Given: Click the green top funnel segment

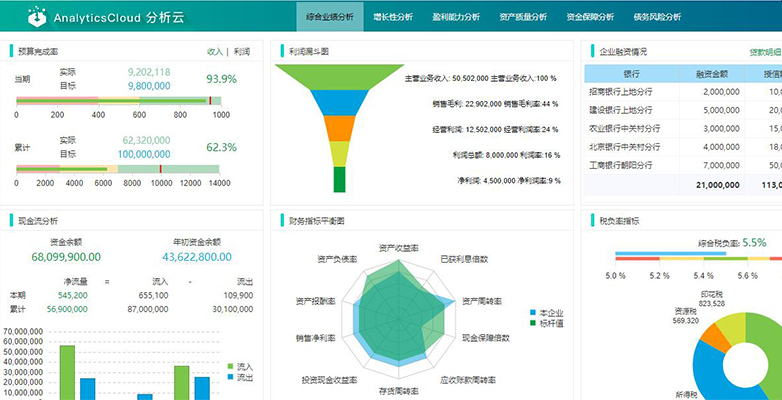Looking at the screenshot, I should click(x=339, y=76).
